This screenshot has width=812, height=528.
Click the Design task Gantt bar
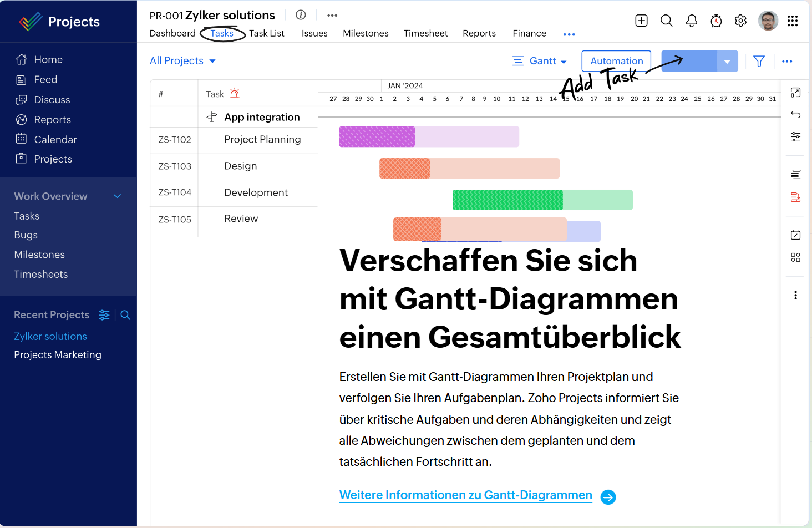pos(469,169)
